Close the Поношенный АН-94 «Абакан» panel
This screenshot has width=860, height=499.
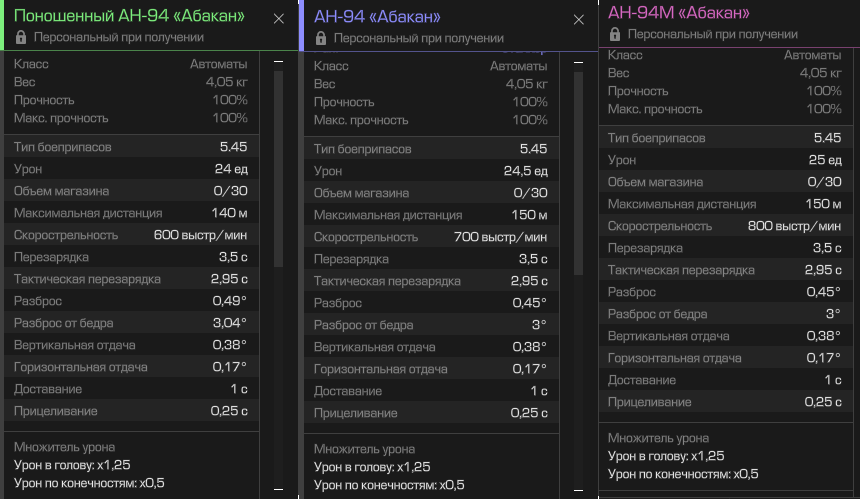coord(278,18)
